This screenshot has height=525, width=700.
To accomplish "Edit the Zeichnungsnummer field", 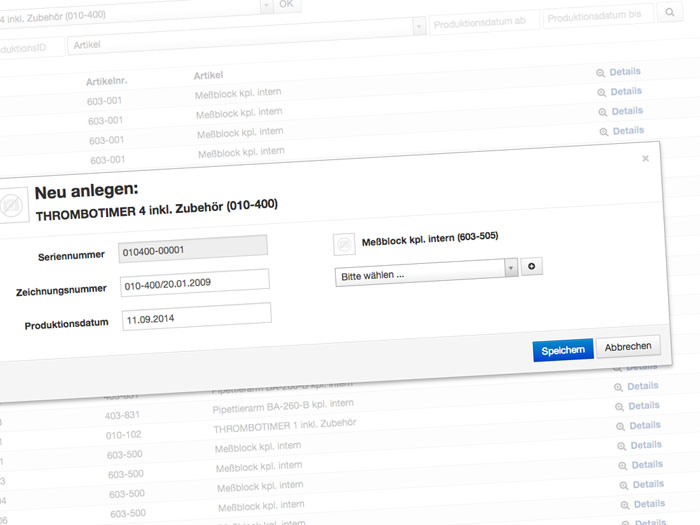I will click(195, 283).
